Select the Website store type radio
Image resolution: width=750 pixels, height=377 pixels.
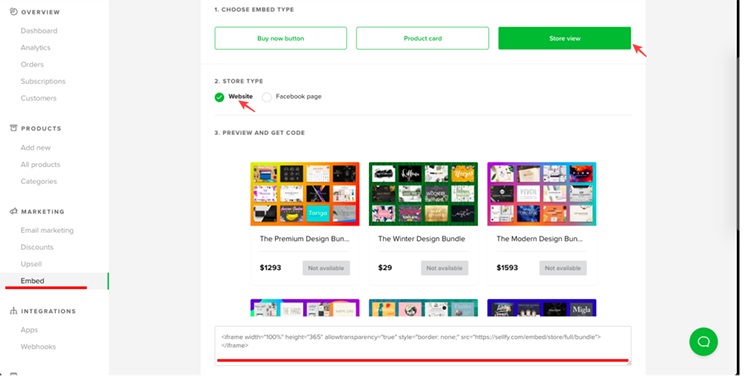pos(220,97)
